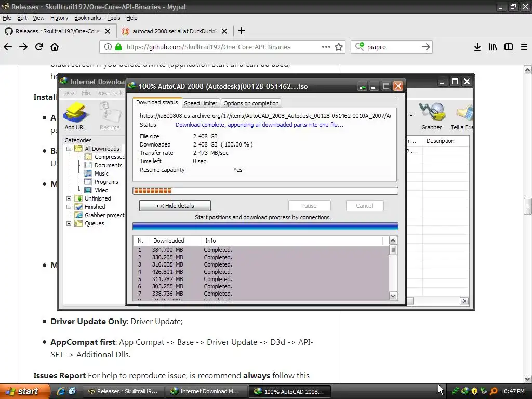This screenshot has width=532, height=399.
Task: Click the orange download progress bar
Action: coord(265,191)
